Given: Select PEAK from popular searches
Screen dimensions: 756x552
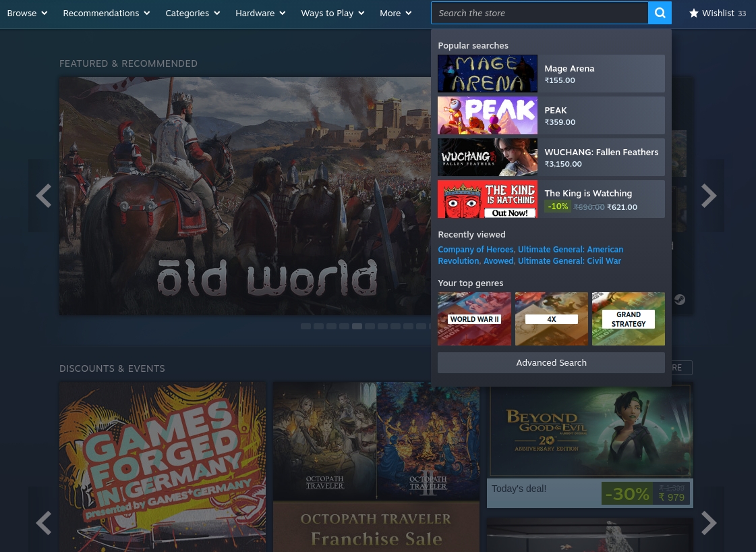Looking at the screenshot, I should click(551, 115).
